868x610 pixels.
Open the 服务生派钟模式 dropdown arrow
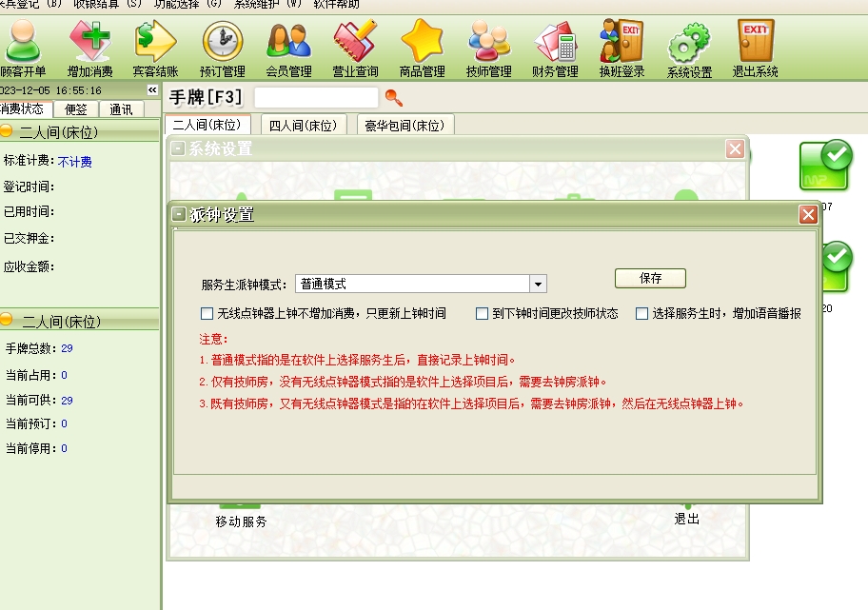[538, 284]
